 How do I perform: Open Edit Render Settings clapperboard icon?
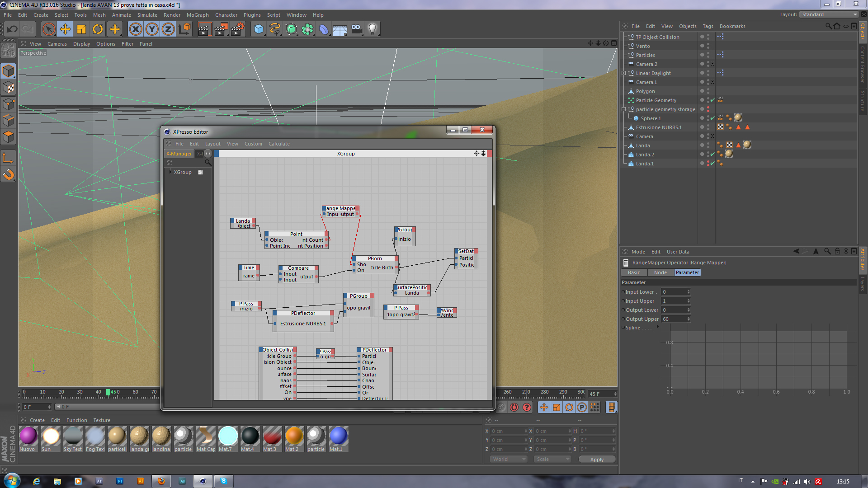237,29
